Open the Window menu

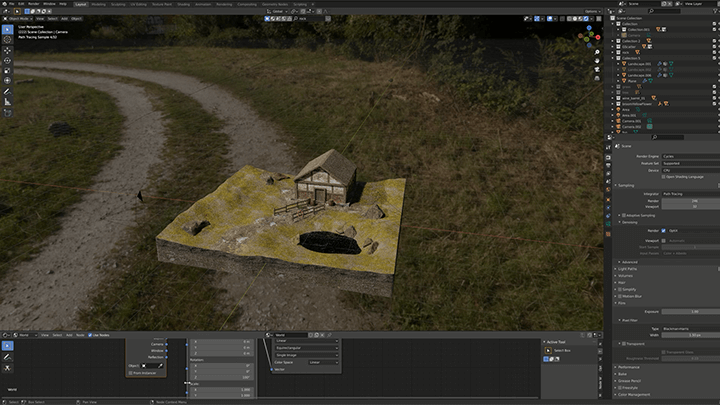point(49,4)
